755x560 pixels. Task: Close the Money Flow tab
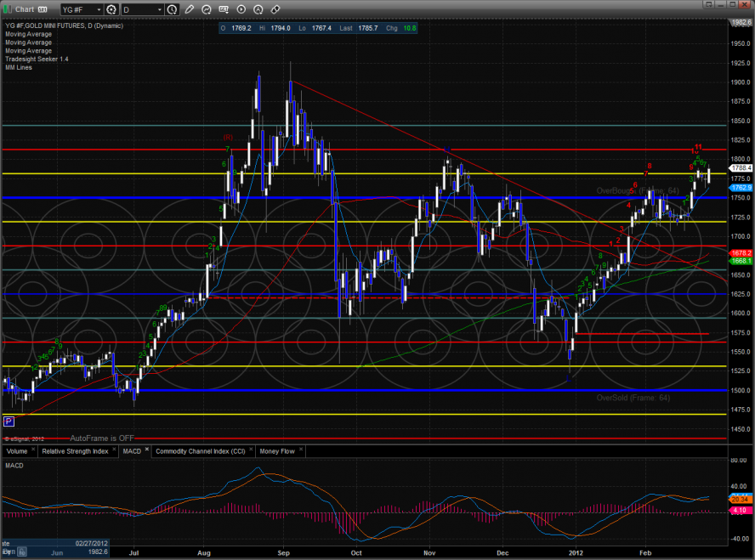point(303,449)
